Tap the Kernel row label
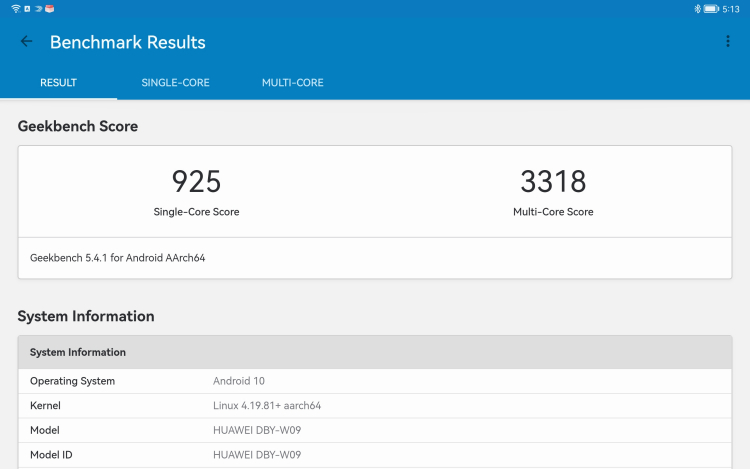 point(45,405)
